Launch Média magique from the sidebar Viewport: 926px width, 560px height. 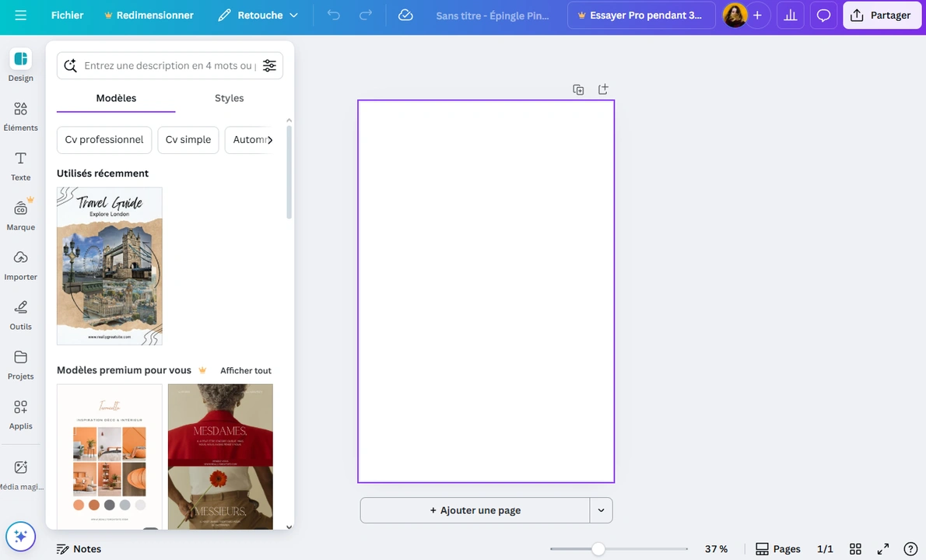click(20, 472)
